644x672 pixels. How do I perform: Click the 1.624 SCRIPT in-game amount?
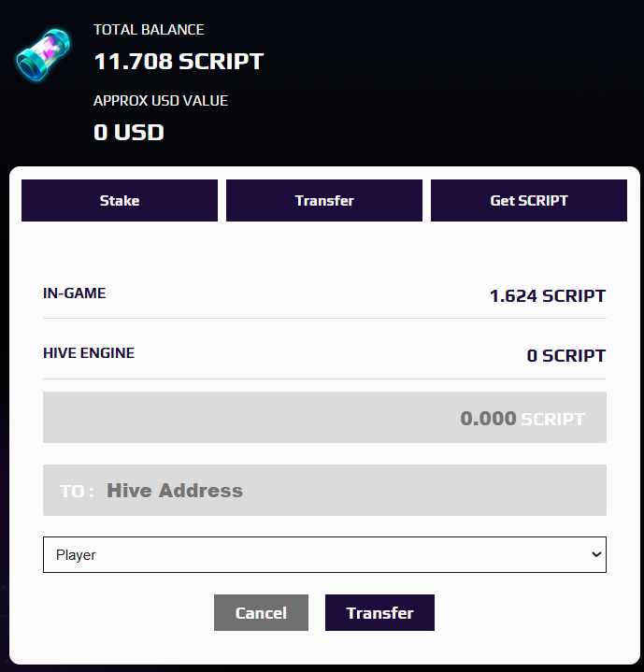pos(548,296)
